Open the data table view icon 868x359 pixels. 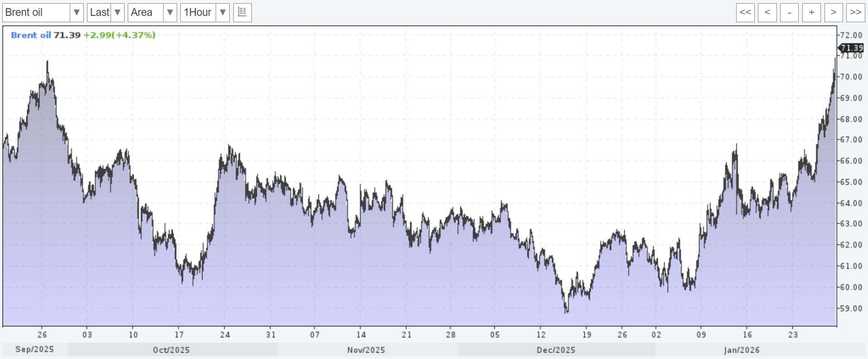(242, 12)
